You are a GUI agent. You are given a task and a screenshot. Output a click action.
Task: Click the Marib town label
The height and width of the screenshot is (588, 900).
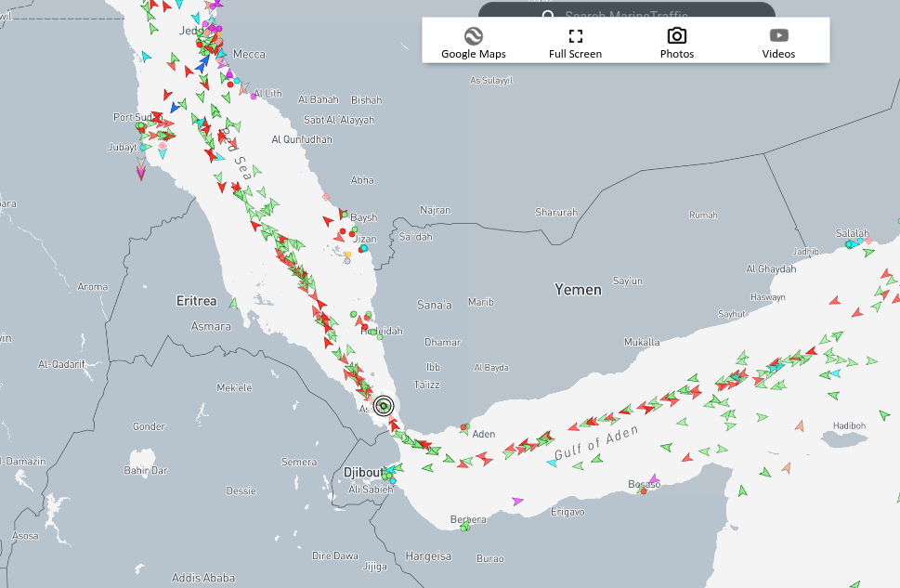480,302
